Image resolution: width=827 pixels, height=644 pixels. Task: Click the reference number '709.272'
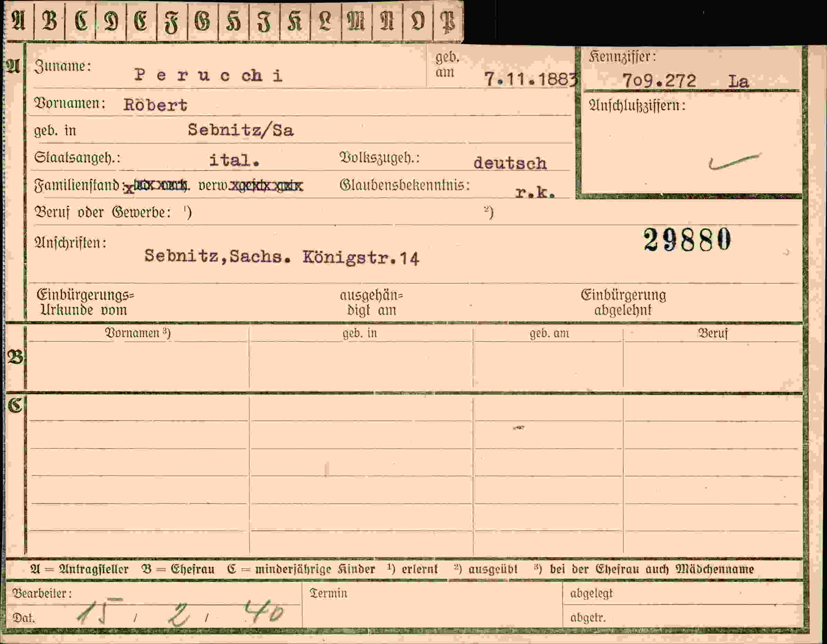659,80
